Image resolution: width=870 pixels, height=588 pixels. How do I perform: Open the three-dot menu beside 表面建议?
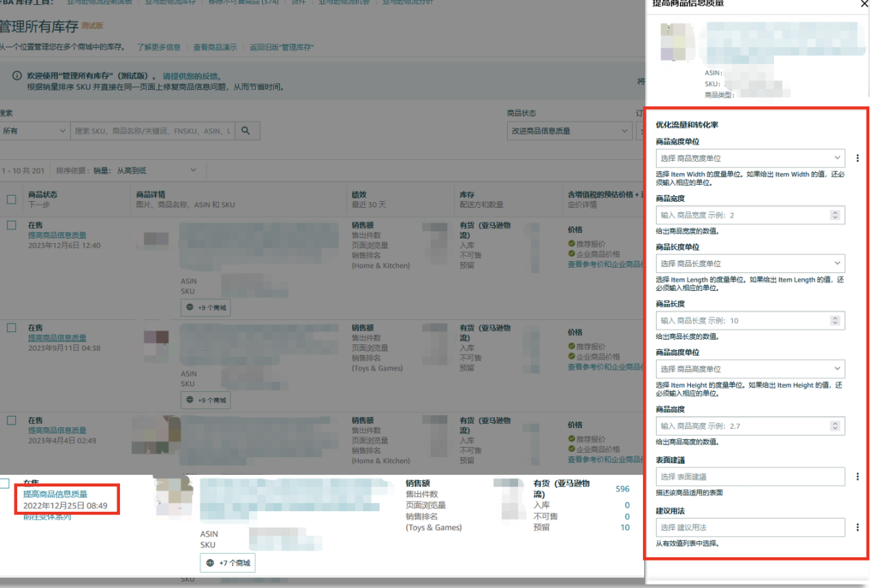[x=858, y=477]
